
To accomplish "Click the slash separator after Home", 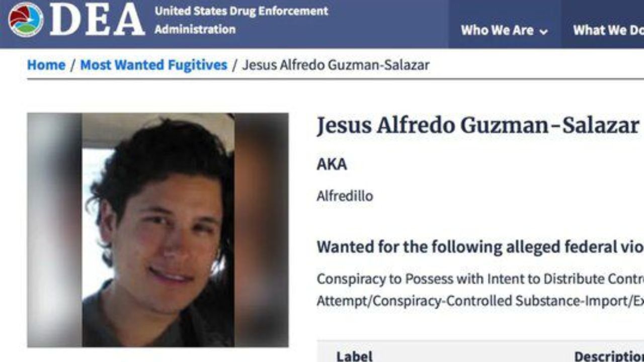I will pos(73,65).
